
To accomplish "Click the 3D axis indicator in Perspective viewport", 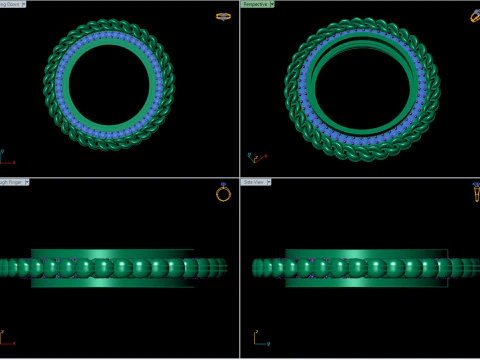I will tap(257, 157).
